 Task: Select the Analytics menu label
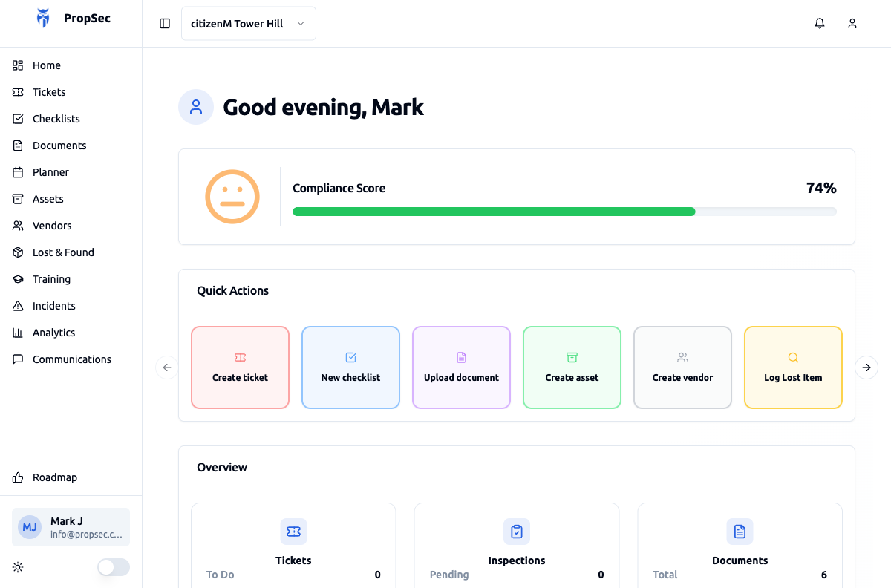click(54, 333)
